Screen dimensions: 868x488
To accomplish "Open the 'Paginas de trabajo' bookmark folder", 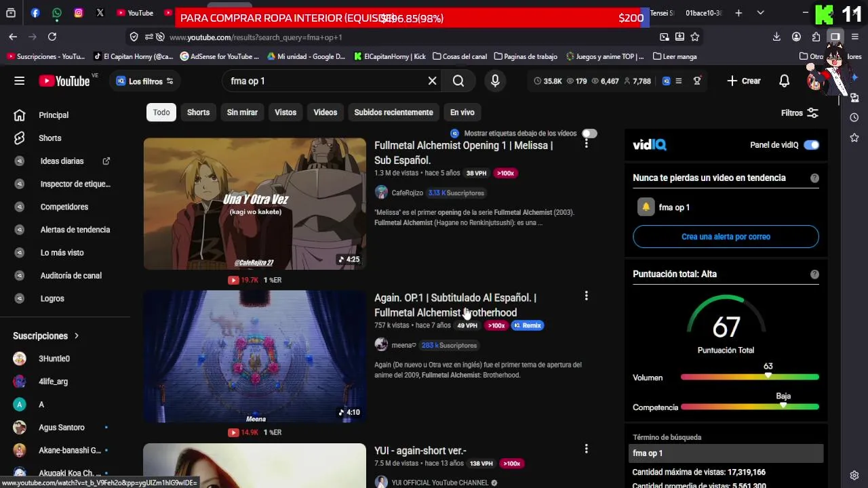I will pyautogui.click(x=526, y=57).
